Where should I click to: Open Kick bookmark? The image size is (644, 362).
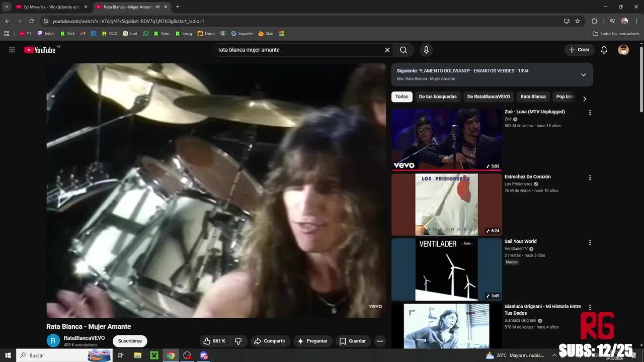point(67,34)
